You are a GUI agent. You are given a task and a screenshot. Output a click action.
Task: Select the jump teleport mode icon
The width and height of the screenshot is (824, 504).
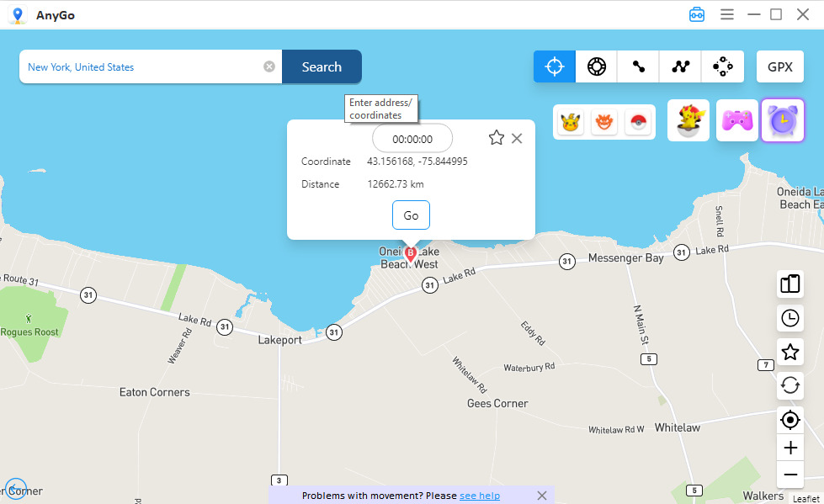click(722, 66)
